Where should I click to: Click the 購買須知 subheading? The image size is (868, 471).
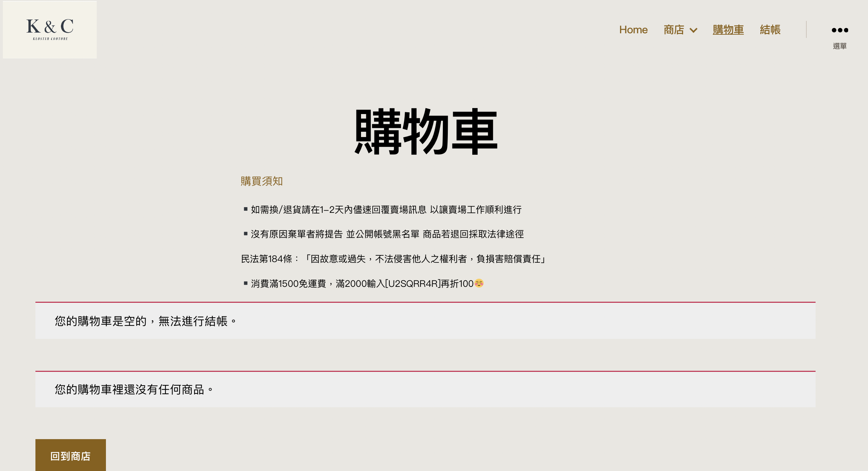point(261,181)
